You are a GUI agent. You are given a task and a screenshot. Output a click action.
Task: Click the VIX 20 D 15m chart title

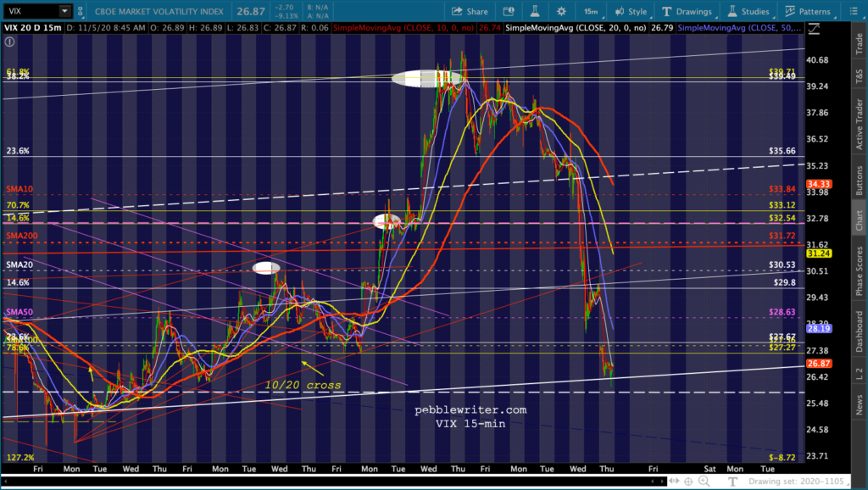(32, 27)
